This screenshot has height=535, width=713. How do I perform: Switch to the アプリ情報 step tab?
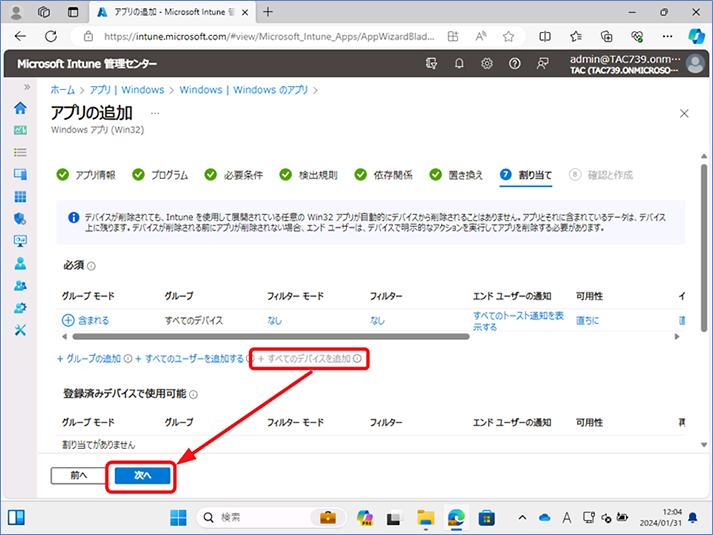[x=86, y=175]
